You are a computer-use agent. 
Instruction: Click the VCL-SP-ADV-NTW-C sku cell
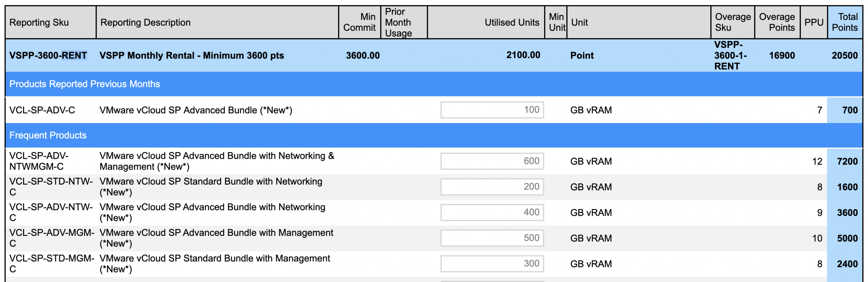tap(51, 212)
